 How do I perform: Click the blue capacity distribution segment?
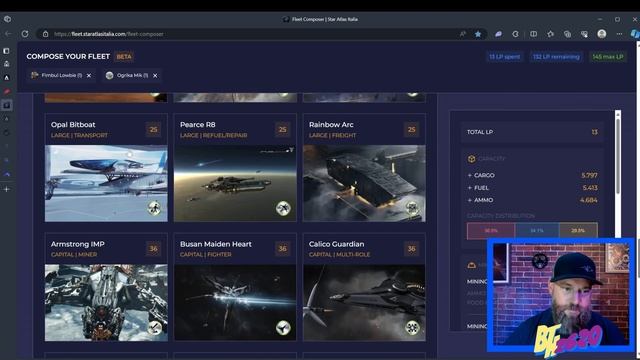pyautogui.click(x=537, y=231)
